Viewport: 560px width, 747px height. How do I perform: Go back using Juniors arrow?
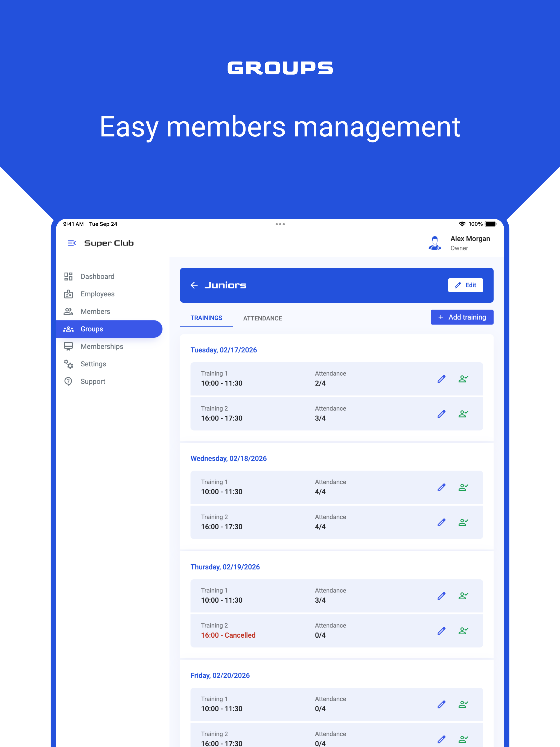pyautogui.click(x=194, y=285)
